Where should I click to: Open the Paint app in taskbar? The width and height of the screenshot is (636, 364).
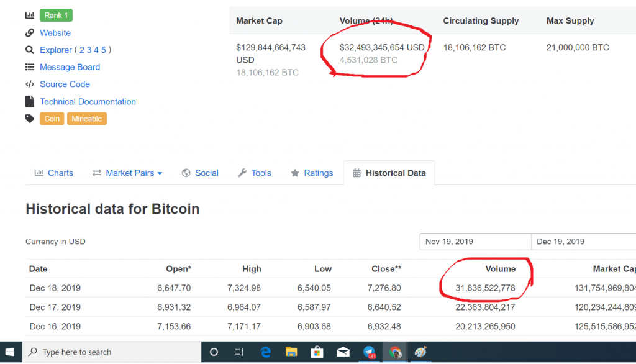420,352
